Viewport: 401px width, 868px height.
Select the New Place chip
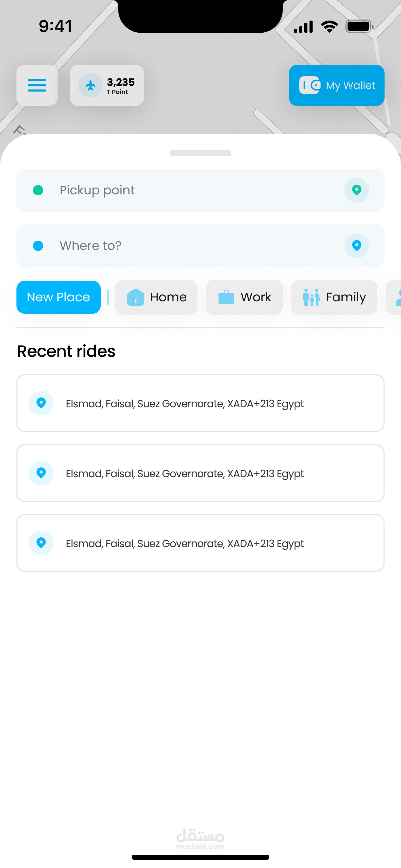pos(58,297)
